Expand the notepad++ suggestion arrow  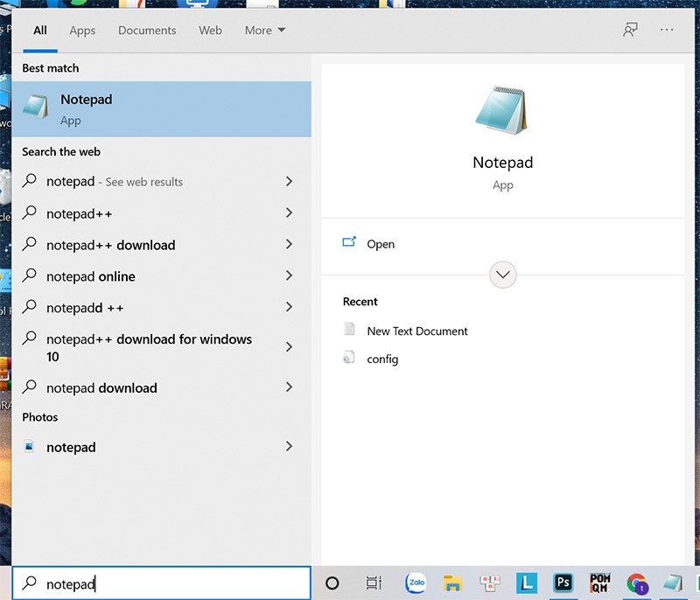tap(289, 213)
